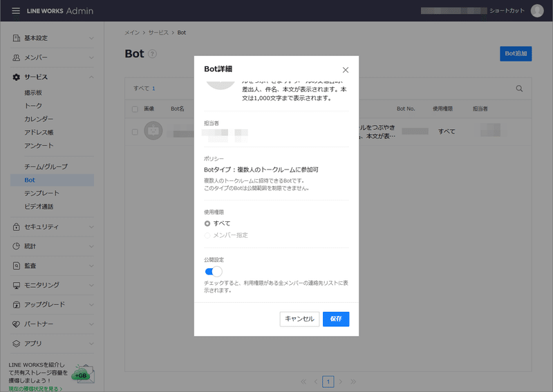Click the Bot No. column header

(x=406, y=109)
